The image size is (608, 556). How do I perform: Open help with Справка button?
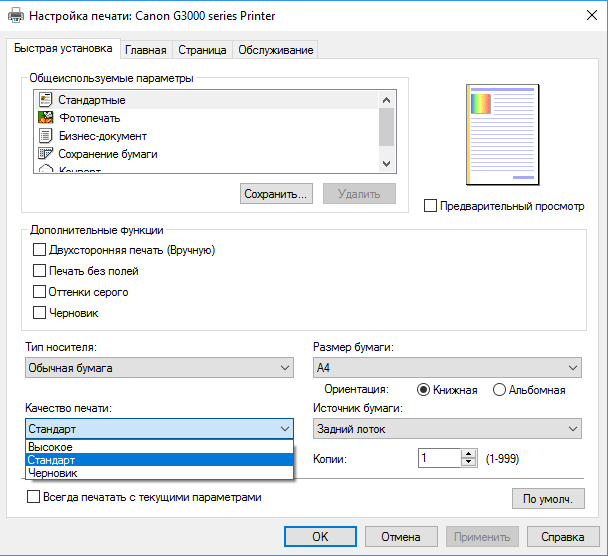tap(563, 537)
